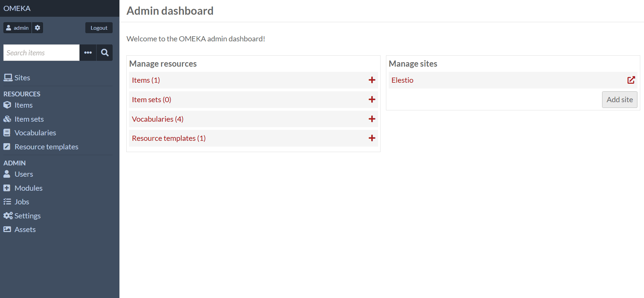Viewport: 644px width, 298px height.
Task: Log out using the Logout button
Action: [99, 28]
